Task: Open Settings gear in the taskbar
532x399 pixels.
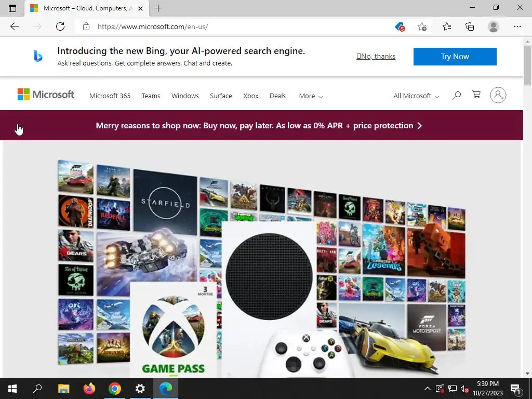Action: coord(140,389)
